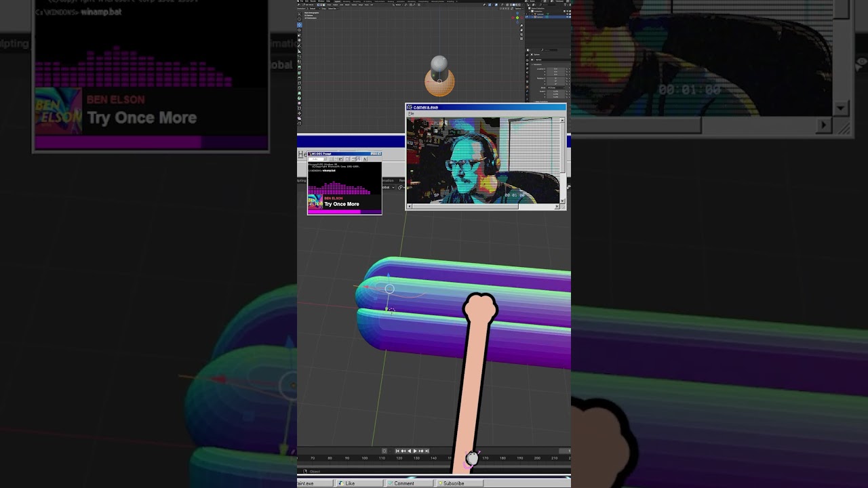Click the Location X field in Transform panel
868x488 pixels.
[x=555, y=68]
